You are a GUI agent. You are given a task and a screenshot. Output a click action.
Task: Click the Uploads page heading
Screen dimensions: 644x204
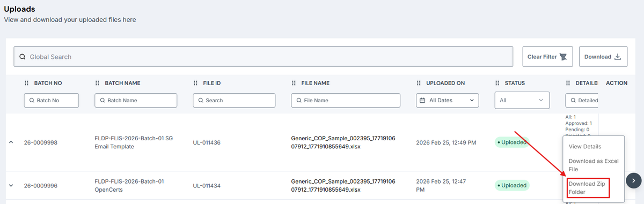pyautogui.click(x=20, y=9)
